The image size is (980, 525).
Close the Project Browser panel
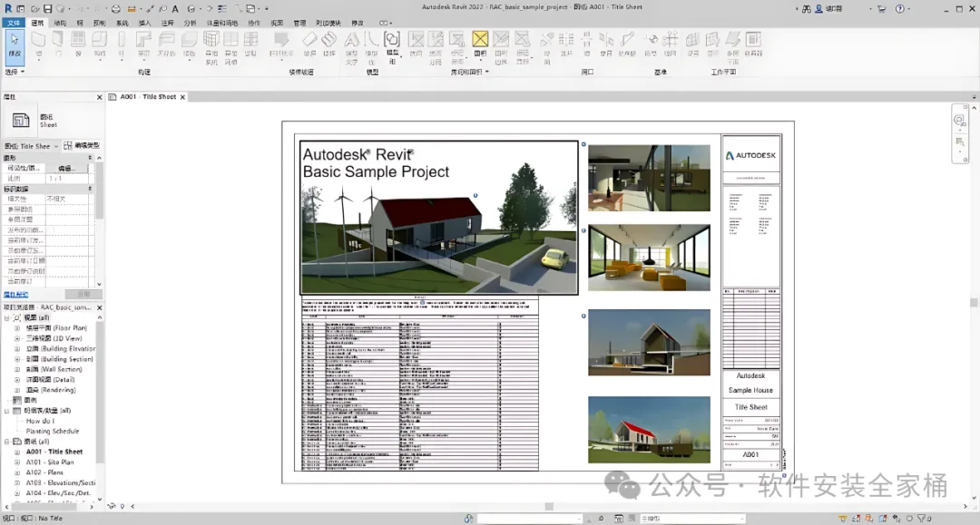pos(100,307)
